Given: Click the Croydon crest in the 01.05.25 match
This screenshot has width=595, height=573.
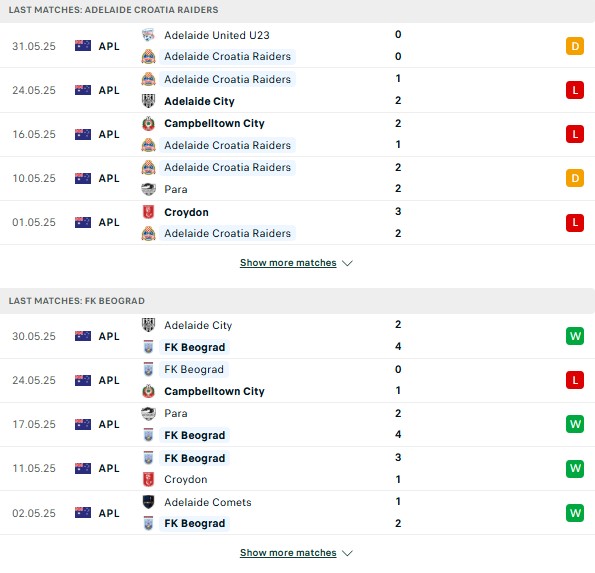Looking at the screenshot, I should [x=148, y=212].
